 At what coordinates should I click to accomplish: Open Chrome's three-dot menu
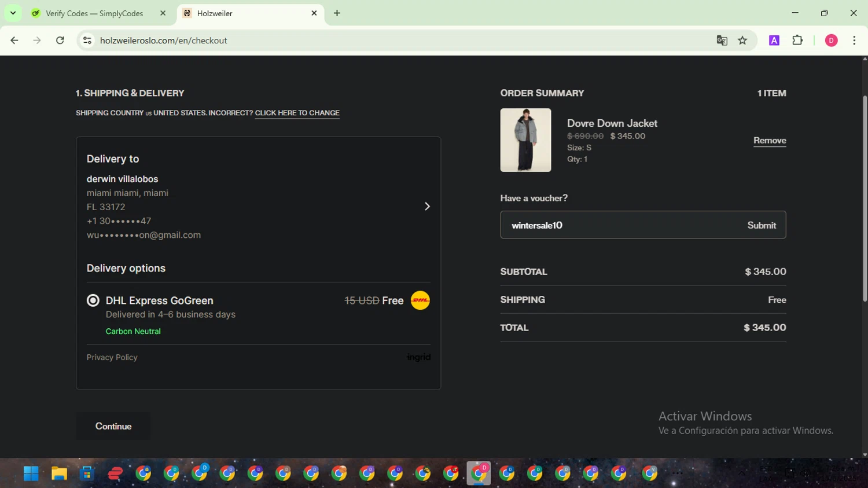click(x=854, y=41)
